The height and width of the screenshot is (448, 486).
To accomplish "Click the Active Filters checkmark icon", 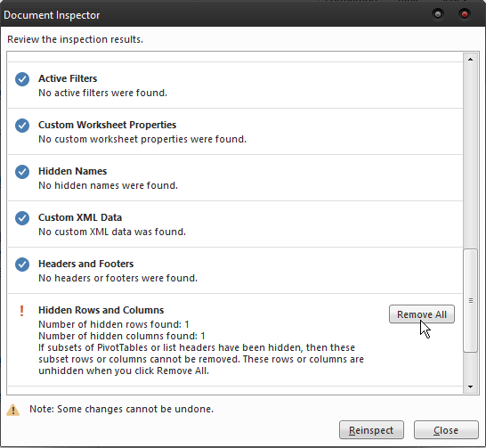I will [x=22, y=79].
